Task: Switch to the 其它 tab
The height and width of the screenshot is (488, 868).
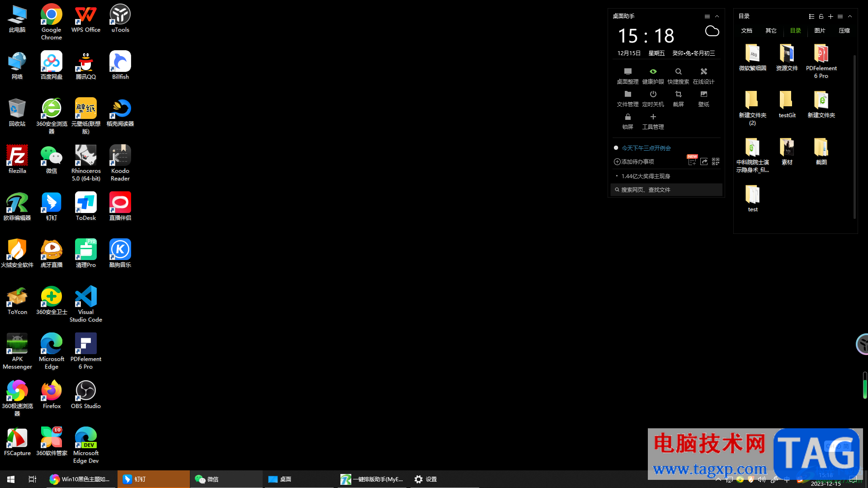Action: click(x=771, y=30)
